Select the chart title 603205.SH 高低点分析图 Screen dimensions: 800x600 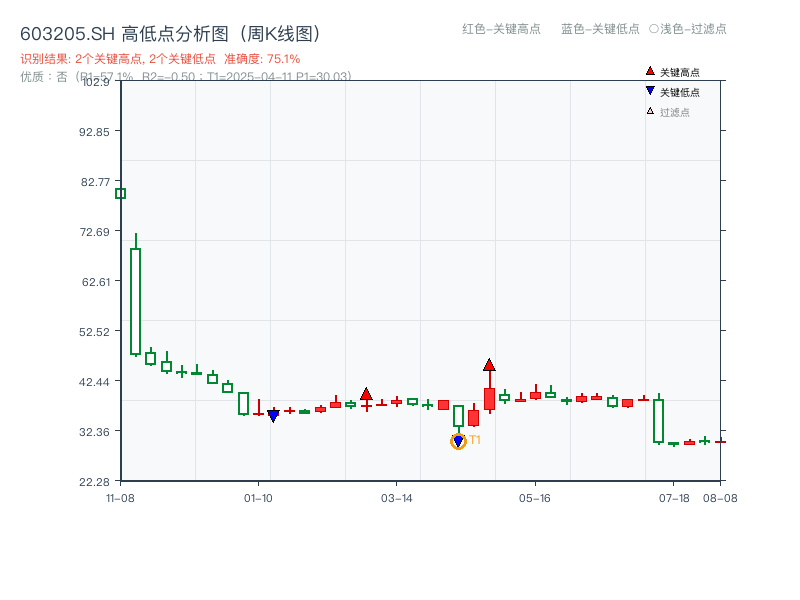click(170, 31)
